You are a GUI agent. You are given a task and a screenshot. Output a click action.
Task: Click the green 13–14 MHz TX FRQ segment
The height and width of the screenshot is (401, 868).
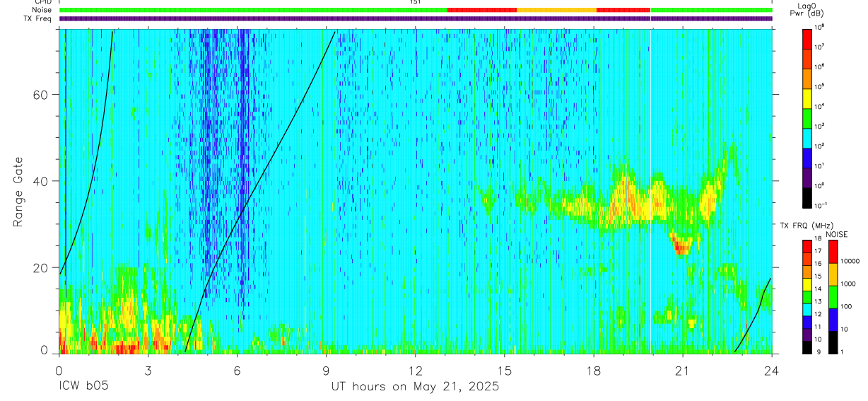(807, 296)
